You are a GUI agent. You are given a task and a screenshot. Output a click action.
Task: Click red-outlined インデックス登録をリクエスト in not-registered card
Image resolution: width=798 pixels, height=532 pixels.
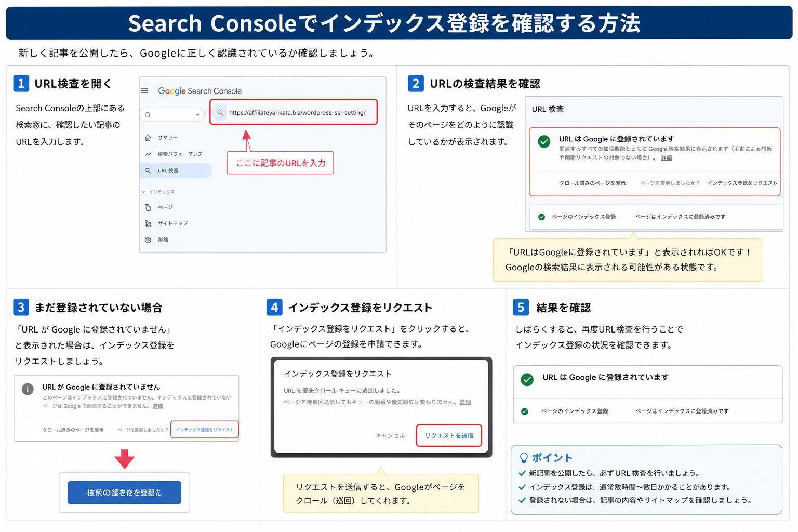click(205, 430)
